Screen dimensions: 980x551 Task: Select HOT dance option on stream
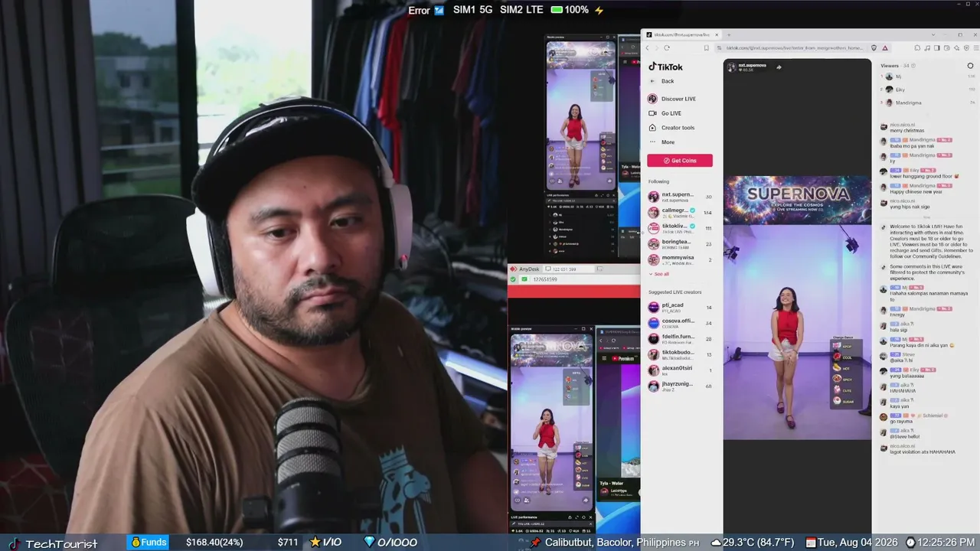point(841,368)
